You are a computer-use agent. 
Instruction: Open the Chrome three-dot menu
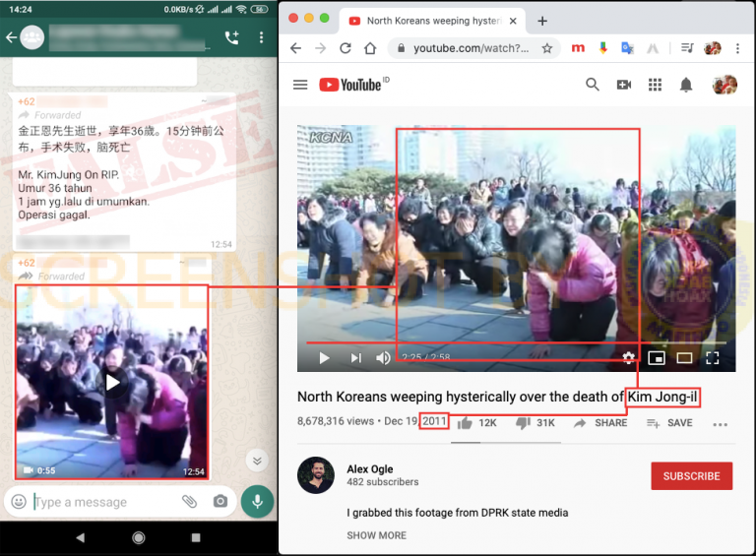click(x=737, y=48)
